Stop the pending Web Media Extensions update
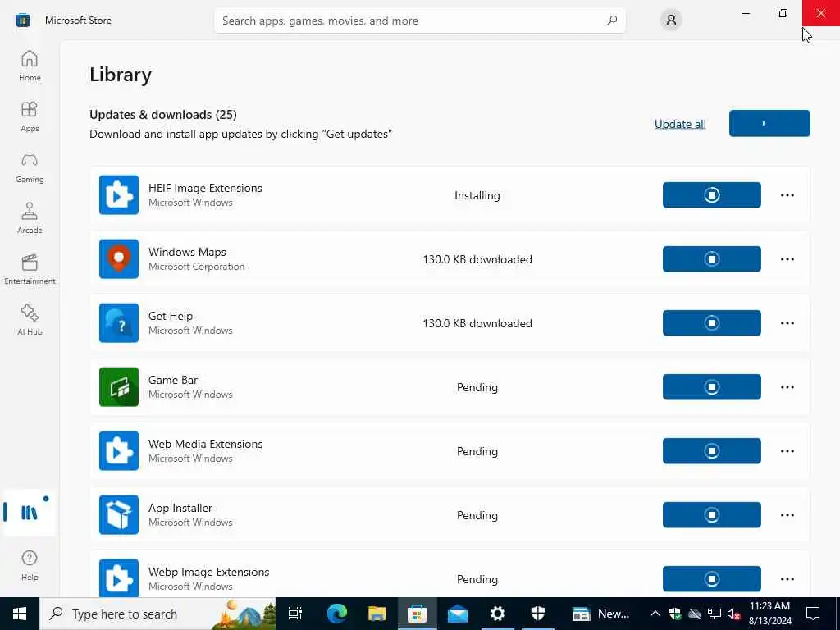 pyautogui.click(x=711, y=451)
